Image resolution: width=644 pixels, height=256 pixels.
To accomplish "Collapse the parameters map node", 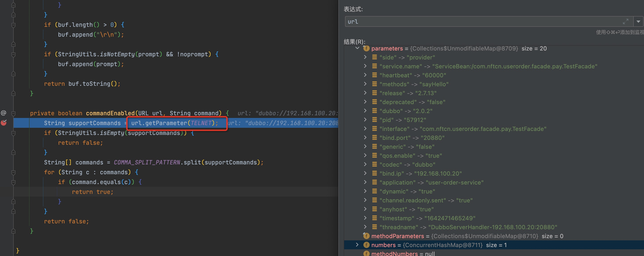I will click(x=357, y=48).
